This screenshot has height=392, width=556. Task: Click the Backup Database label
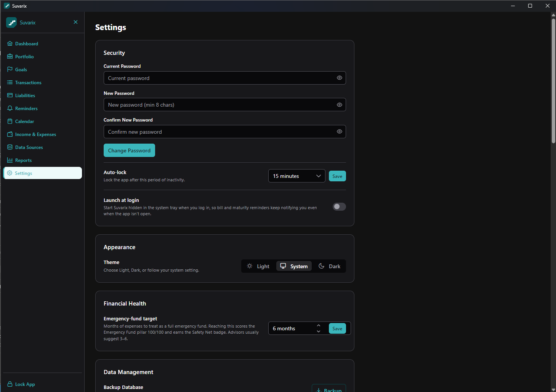pyautogui.click(x=123, y=387)
